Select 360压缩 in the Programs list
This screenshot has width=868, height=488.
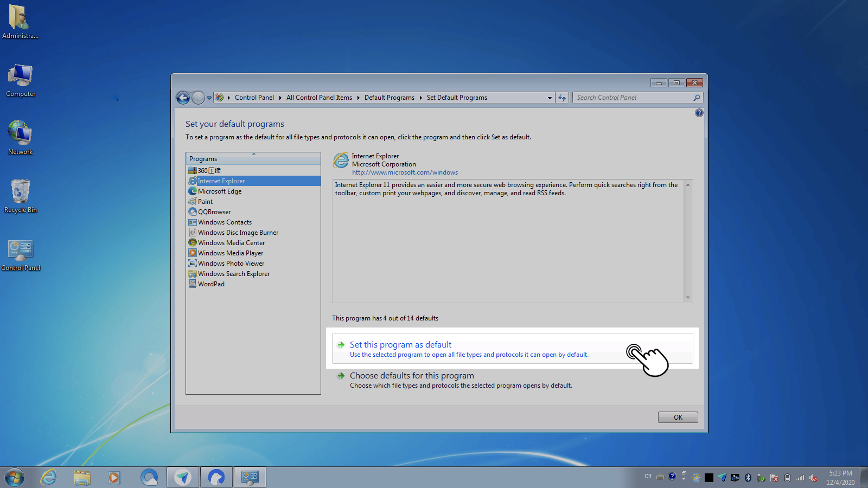[253, 170]
